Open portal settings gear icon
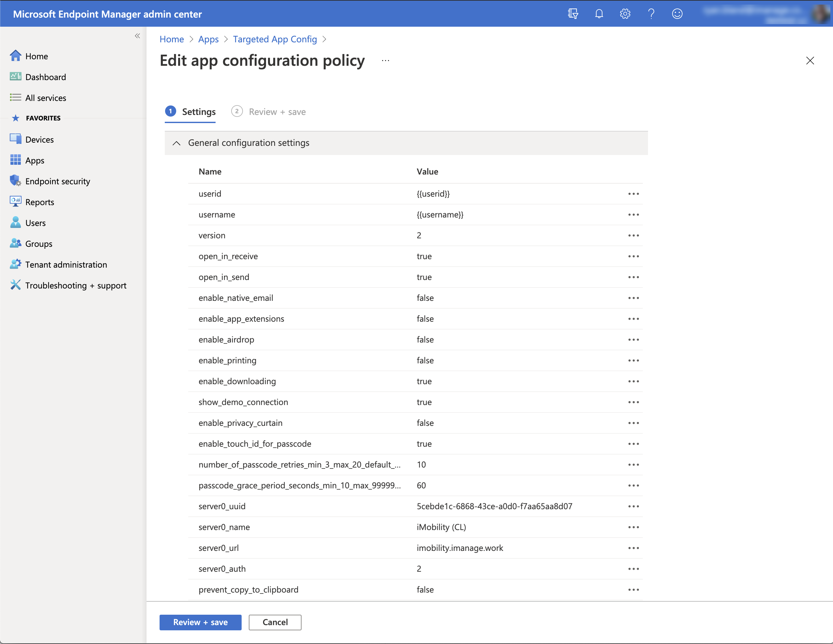Screen dimensions: 833x644 pyautogui.click(x=625, y=14)
